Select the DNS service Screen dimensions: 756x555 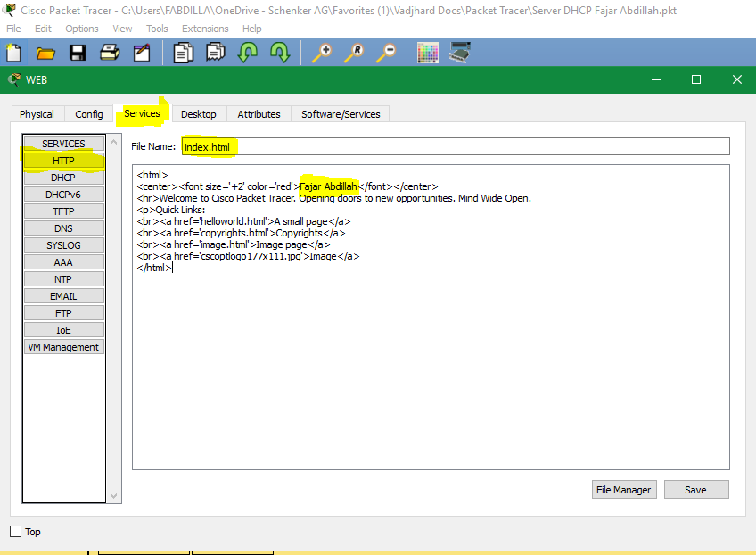(63, 228)
